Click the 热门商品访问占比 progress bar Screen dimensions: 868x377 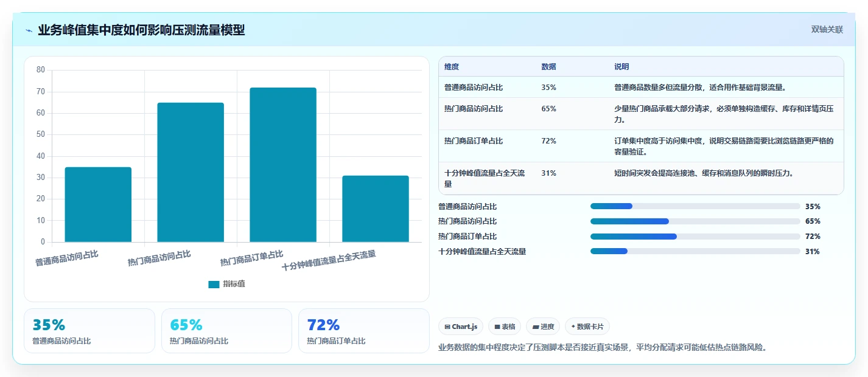[695, 221]
